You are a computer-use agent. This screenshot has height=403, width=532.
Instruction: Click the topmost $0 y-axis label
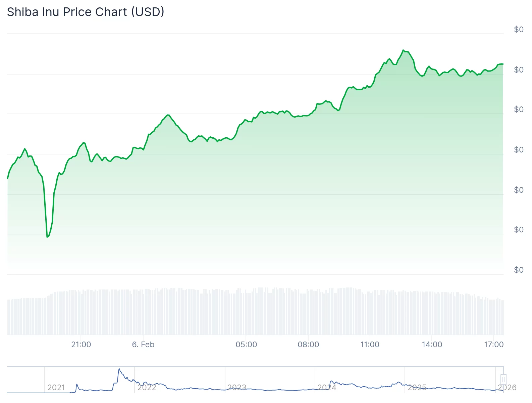519,30
